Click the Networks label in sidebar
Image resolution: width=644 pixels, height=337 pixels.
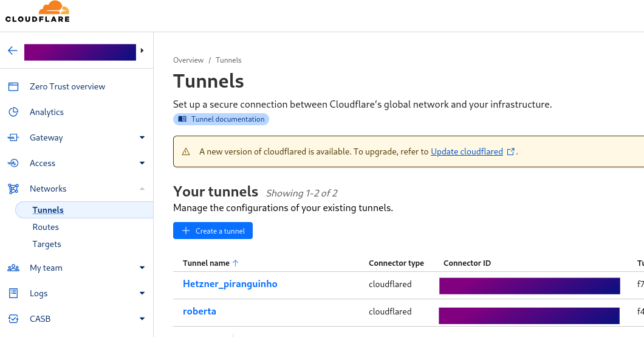[x=48, y=189]
